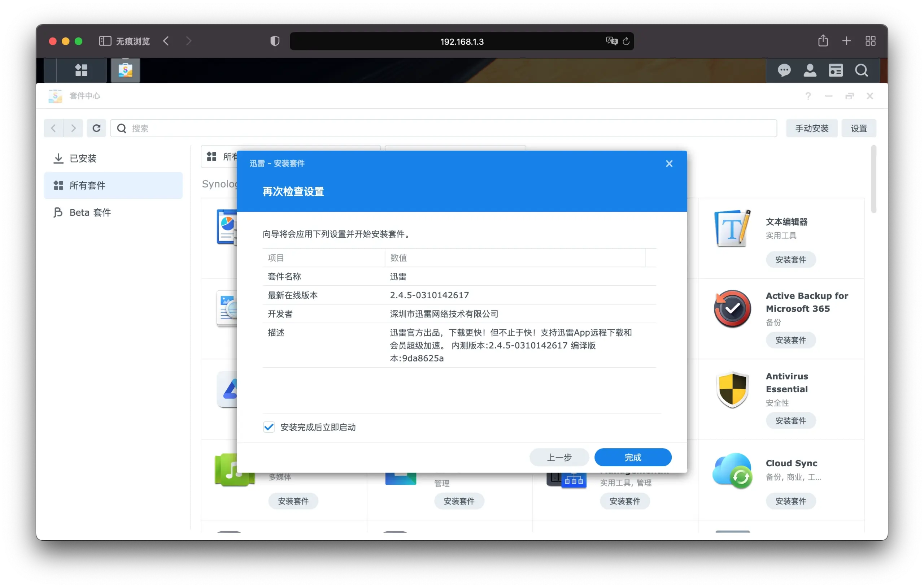
Task: Install Antivirus Essential package
Action: click(790, 421)
